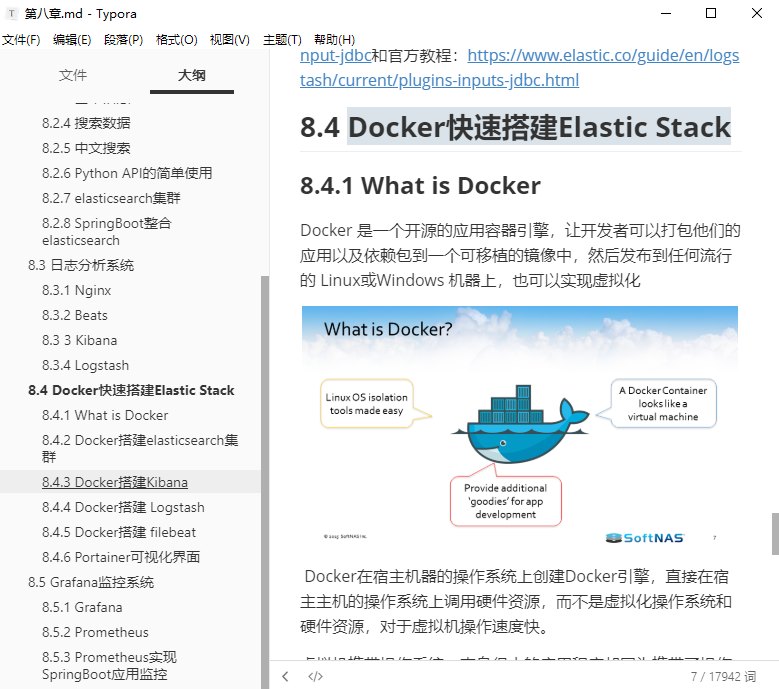The image size is (779, 689).
Task: Click paragraph starting Docker在宿主机器的操作系统上
Action: point(516,601)
